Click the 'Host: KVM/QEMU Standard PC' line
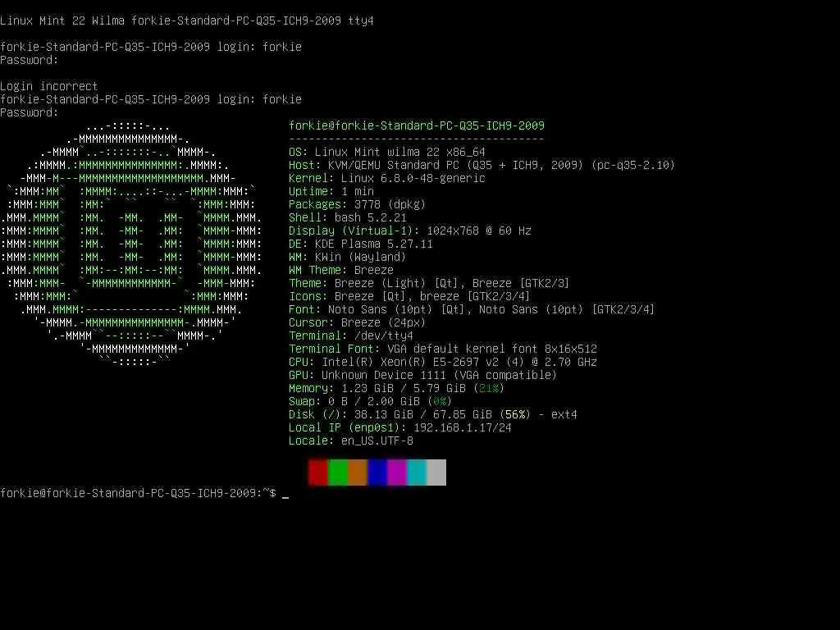The image size is (840, 630). coord(482,165)
